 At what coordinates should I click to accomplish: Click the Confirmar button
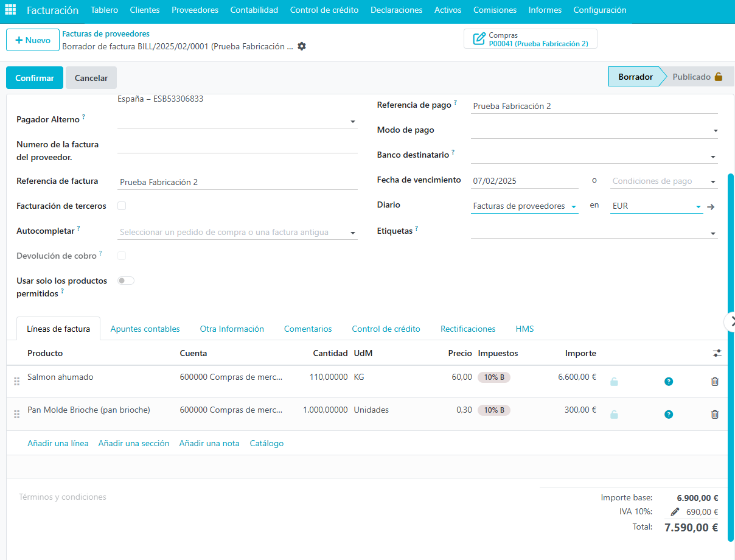[35, 78]
